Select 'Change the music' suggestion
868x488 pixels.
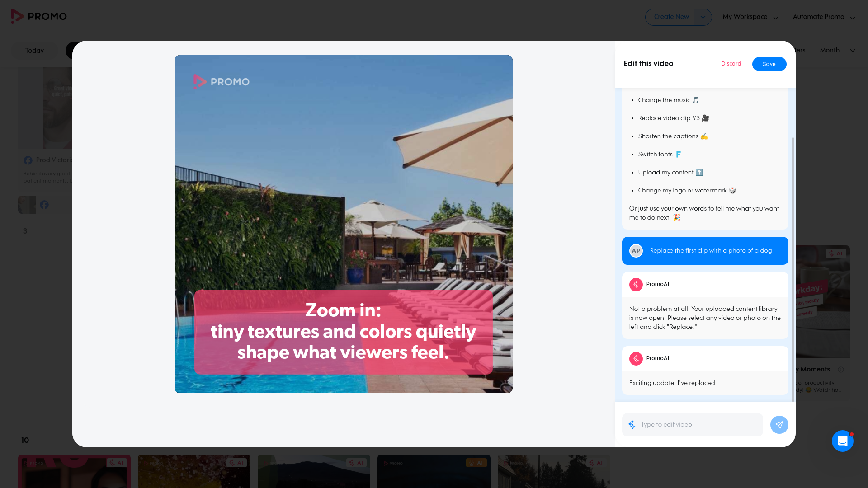click(668, 100)
